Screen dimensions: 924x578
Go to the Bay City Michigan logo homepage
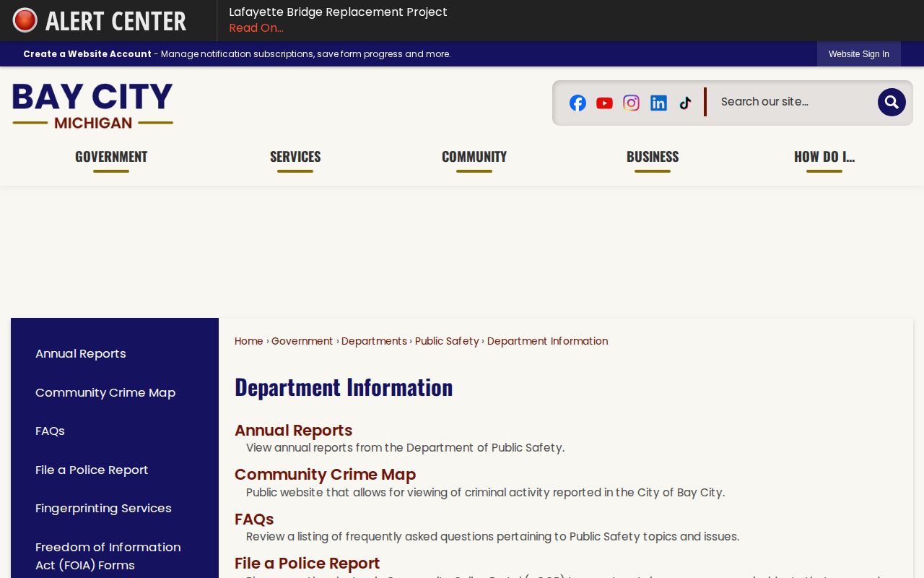coord(92,105)
